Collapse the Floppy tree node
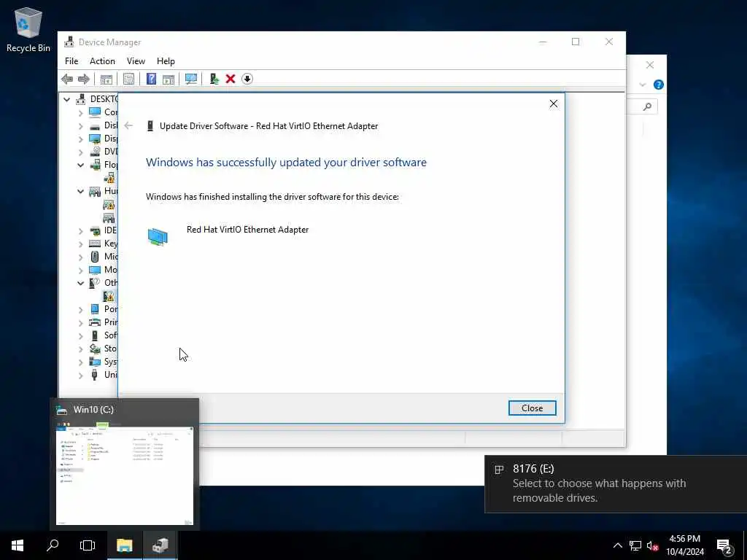This screenshot has height=560, width=747. (x=80, y=166)
